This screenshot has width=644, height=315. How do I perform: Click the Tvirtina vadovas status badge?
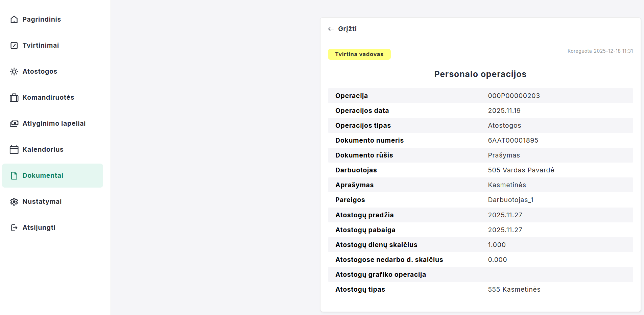pos(359,54)
